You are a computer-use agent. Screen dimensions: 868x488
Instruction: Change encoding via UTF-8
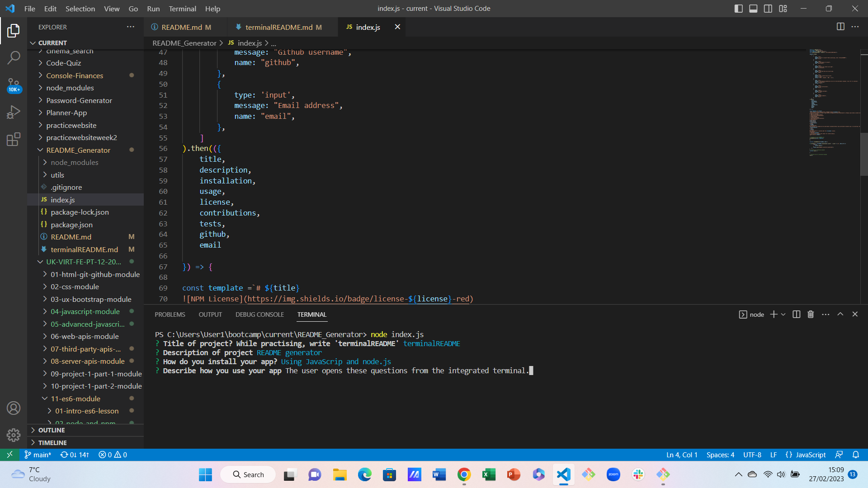coord(752,455)
